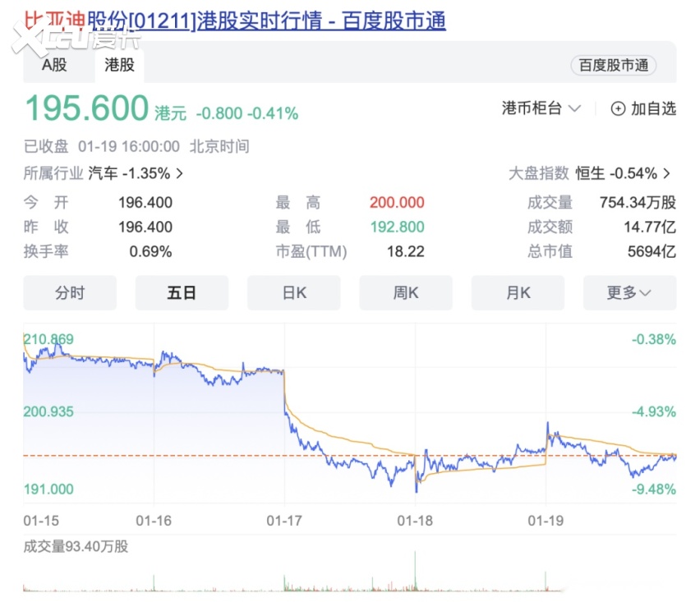Click the plus icon beside 加自选
The image size is (700, 602).
pyautogui.click(x=619, y=108)
